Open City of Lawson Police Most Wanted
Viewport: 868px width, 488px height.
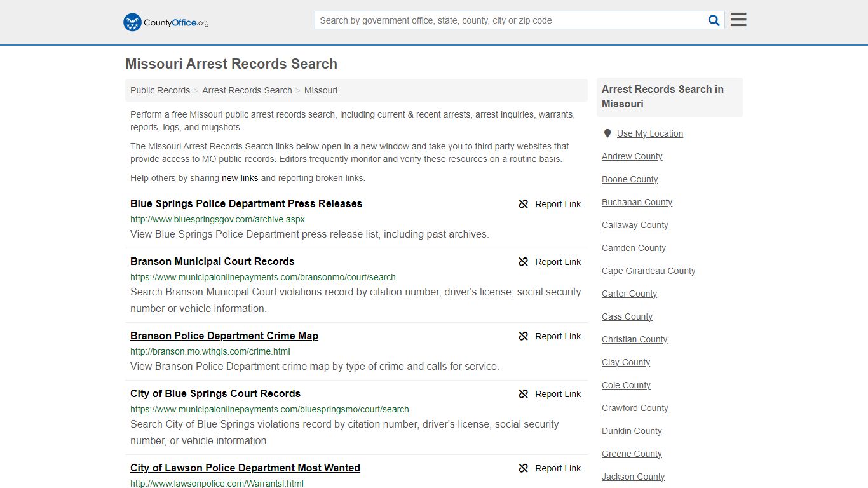pyautogui.click(x=245, y=468)
